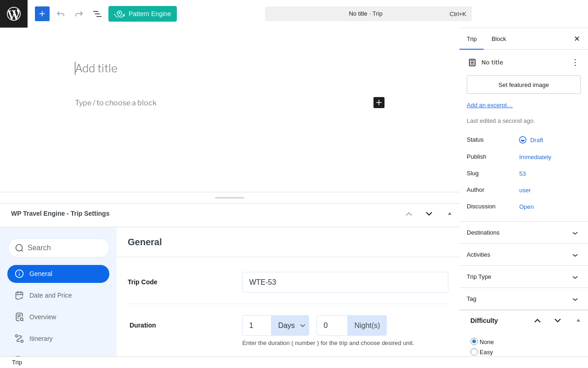Open the No title actions menu
The image size is (588, 368).
pos(575,63)
